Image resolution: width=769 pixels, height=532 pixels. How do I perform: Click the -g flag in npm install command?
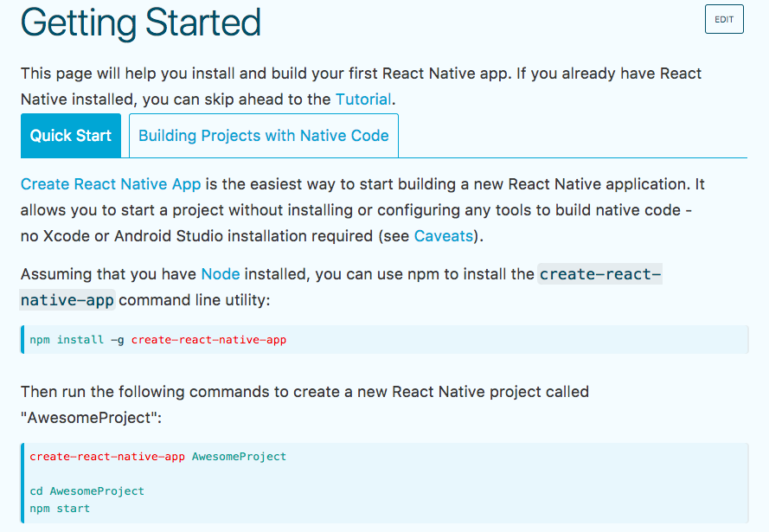tap(117, 340)
